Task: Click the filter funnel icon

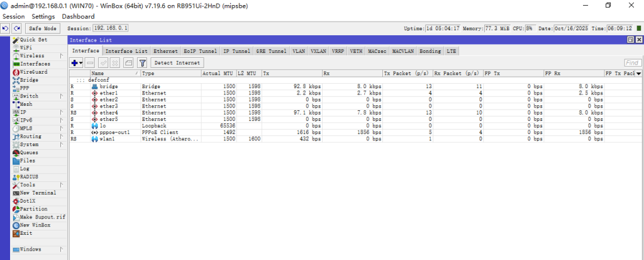Action: (142, 63)
